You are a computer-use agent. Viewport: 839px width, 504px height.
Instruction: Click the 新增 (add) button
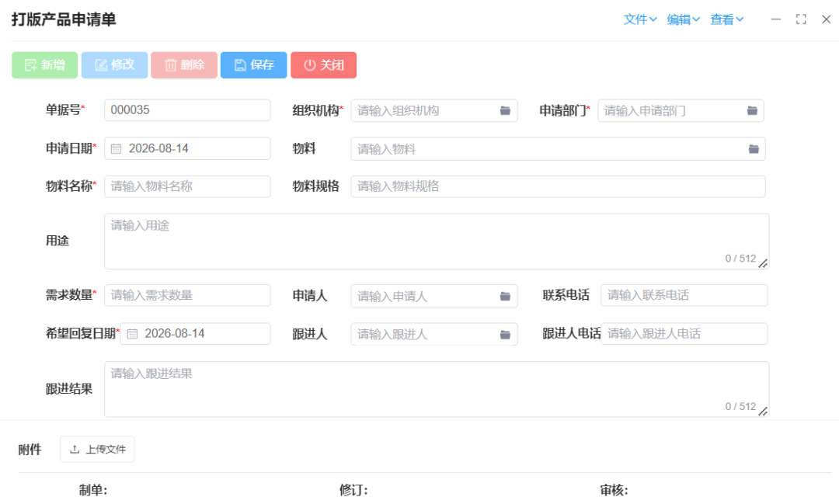pos(45,65)
